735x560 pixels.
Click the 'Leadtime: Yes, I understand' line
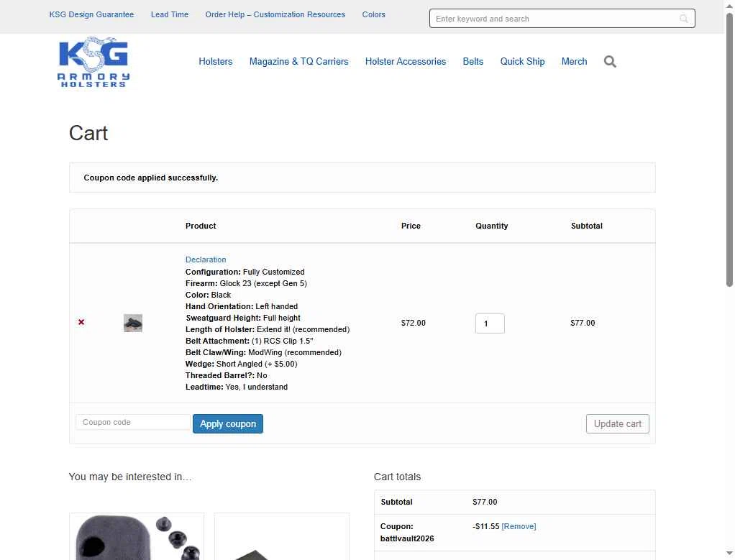pyautogui.click(x=237, y=387)
